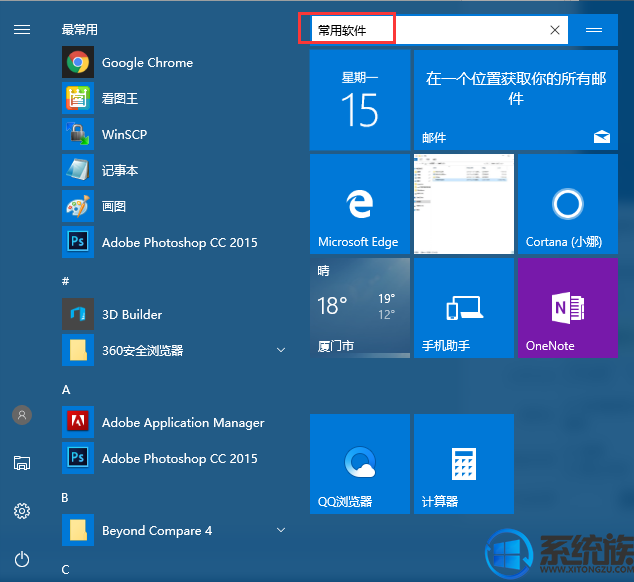
Task: Expand the Beyond Compare 4 folder chevron
Action: point(281,530)
